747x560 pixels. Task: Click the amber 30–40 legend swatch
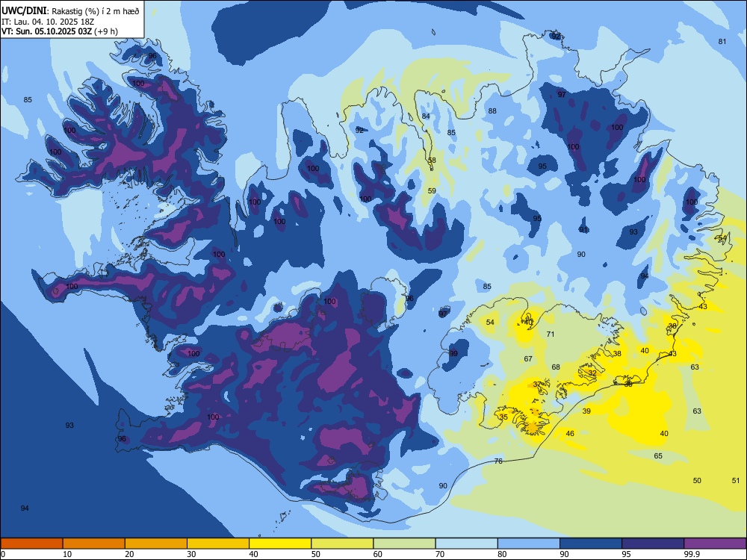pos(218,544)
